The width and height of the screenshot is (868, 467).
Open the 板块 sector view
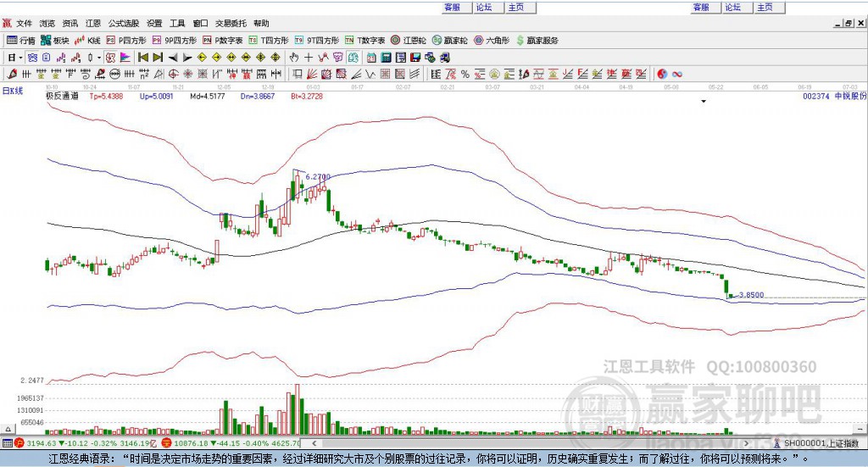tap(55, 41)
